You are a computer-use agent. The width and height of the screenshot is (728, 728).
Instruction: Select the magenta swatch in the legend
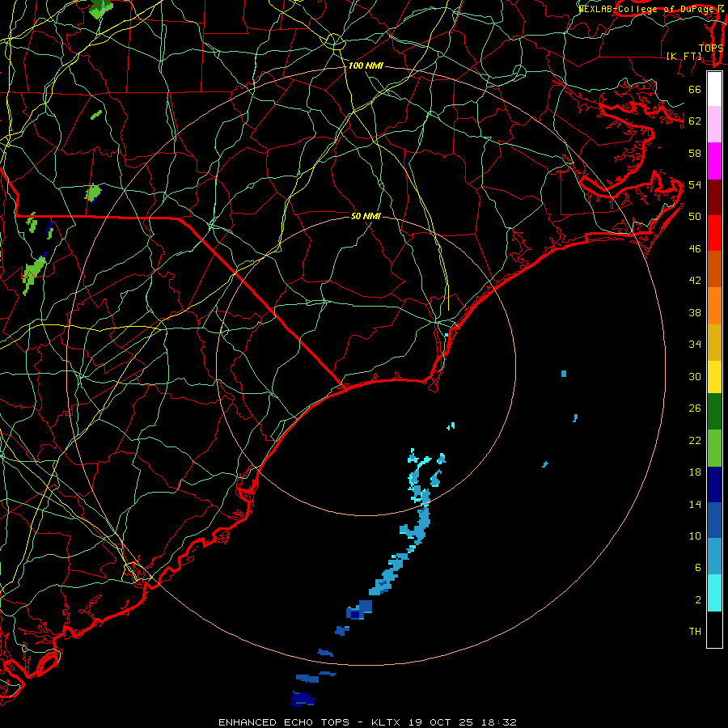714,161
